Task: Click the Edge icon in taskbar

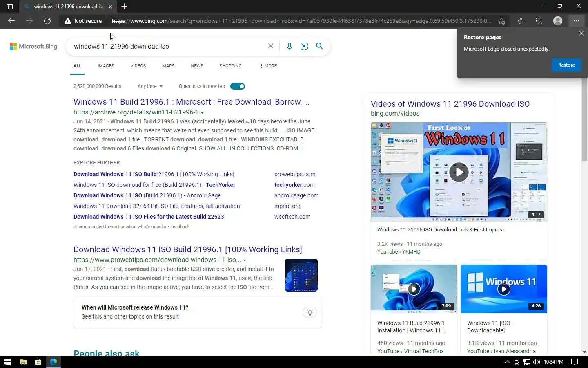Action: click(x=53, y=362)
